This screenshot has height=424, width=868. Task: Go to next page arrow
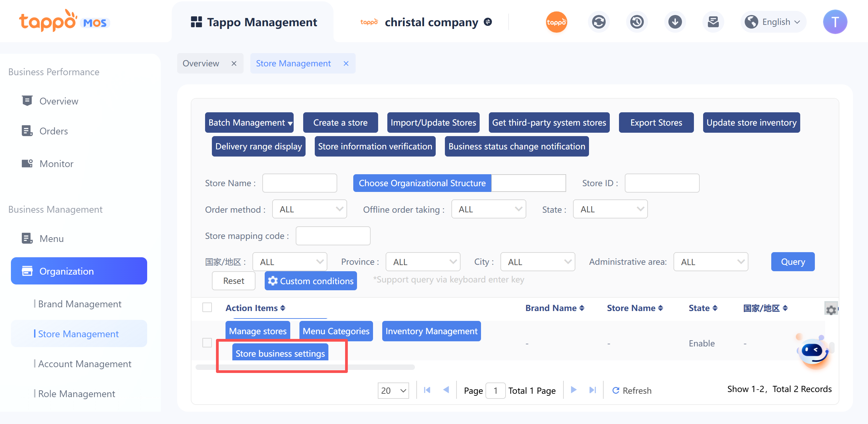point(574,390)
